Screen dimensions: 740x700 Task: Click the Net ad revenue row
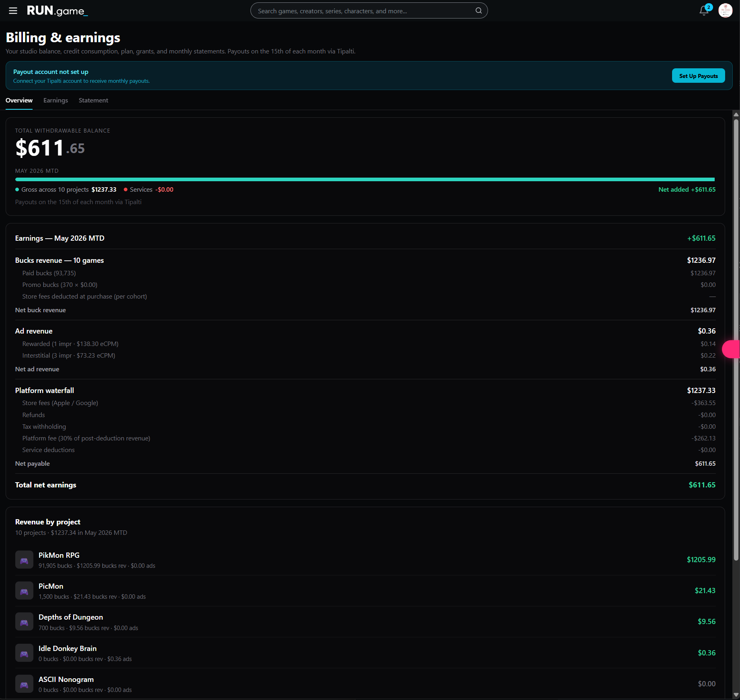365,369
